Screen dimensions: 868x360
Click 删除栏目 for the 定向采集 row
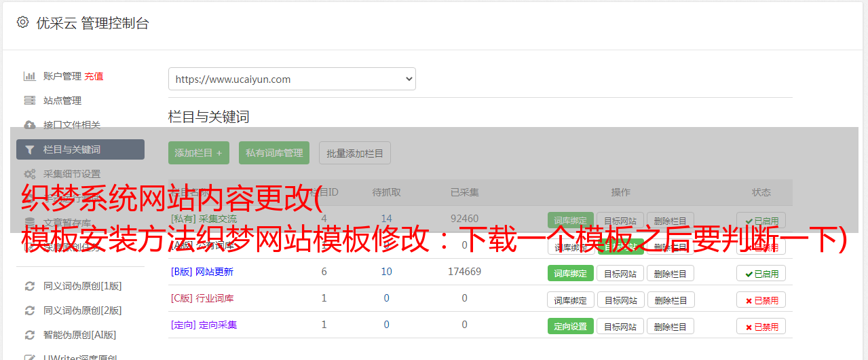(x=671, y=326)
